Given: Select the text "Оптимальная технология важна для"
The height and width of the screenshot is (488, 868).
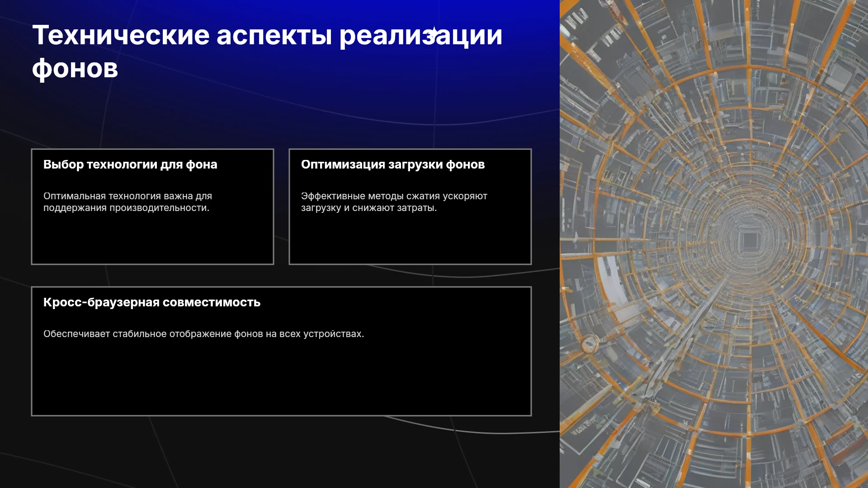Looking at the screenshot, I should coord(127,196).
